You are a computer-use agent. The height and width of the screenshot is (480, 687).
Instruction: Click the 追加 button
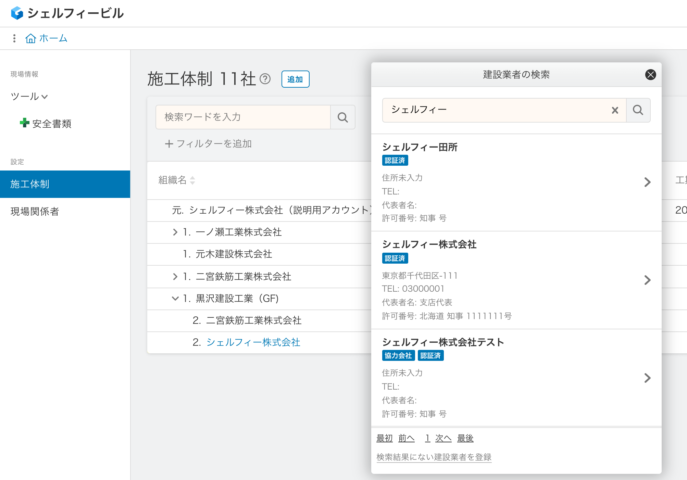coord(295,79)
